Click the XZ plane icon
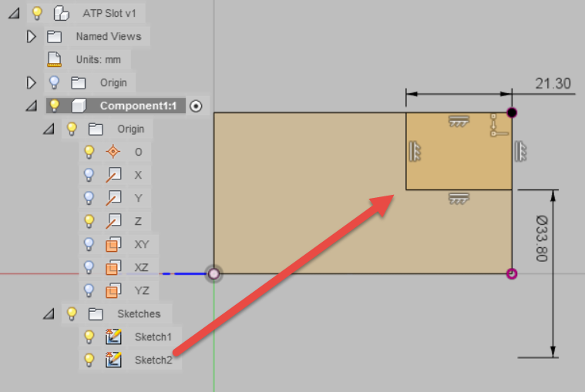Screen dimensions: 585x392 click(113, 267)
